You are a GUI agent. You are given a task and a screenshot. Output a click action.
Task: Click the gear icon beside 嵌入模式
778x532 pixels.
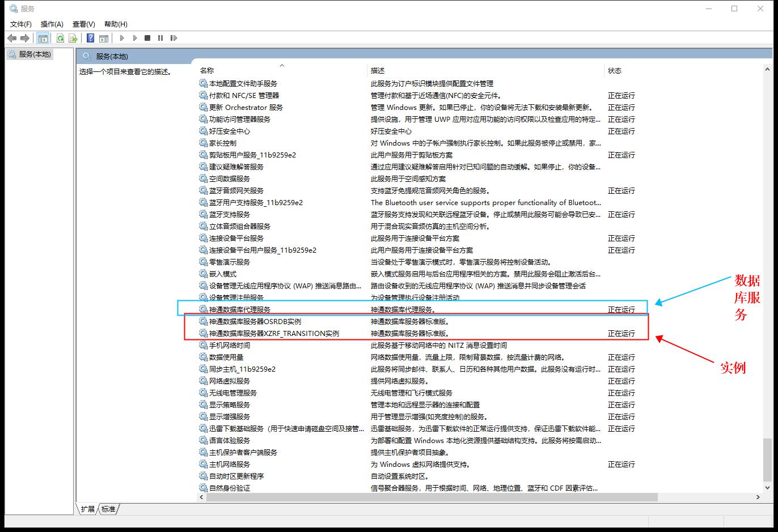coord(204,274)
